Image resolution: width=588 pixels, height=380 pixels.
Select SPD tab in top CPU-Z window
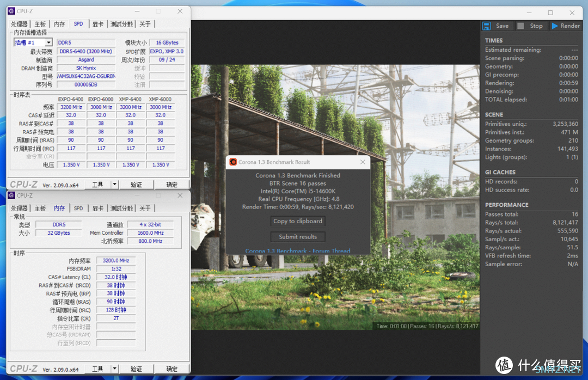tap(78, 23)
